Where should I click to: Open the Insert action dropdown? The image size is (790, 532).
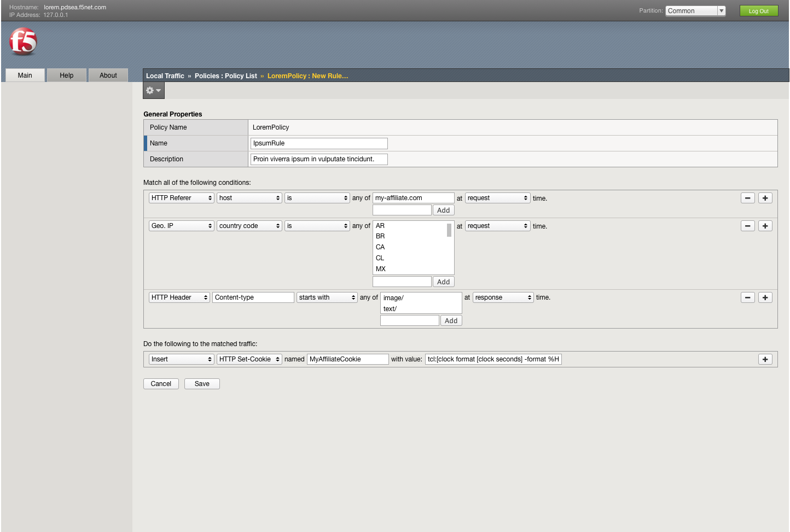(182, 359)
